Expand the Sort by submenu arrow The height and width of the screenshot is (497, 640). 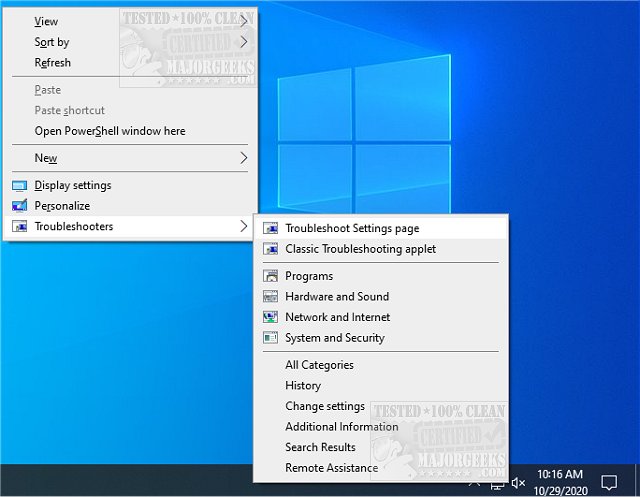coord(243,42)
